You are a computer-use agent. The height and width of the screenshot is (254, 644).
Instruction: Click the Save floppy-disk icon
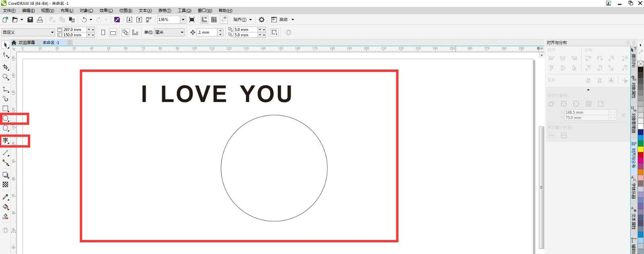click(x=30, y=20)
